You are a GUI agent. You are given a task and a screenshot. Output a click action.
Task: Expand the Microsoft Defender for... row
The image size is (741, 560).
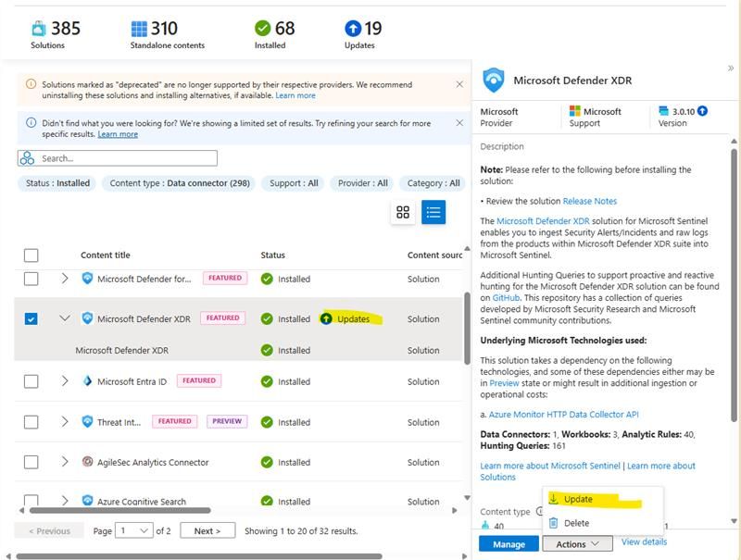tap(65, 279)
